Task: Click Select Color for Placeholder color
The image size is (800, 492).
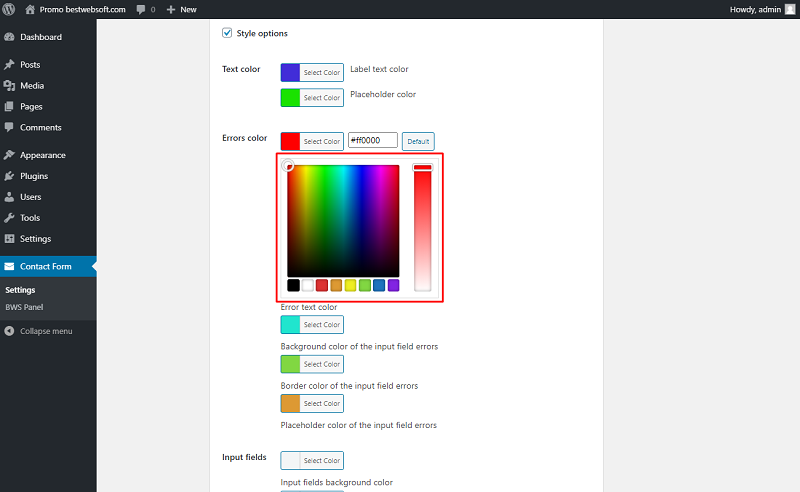Action: [321, 97]
